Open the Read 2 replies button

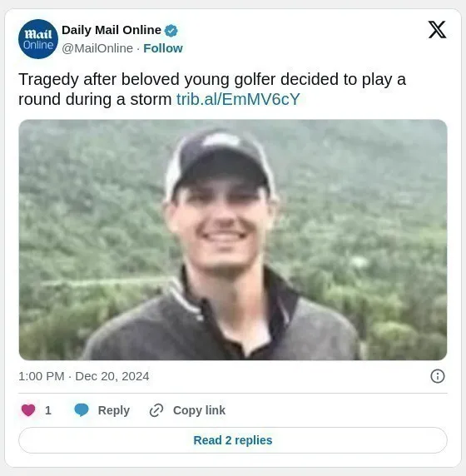(x=233, y=440)
